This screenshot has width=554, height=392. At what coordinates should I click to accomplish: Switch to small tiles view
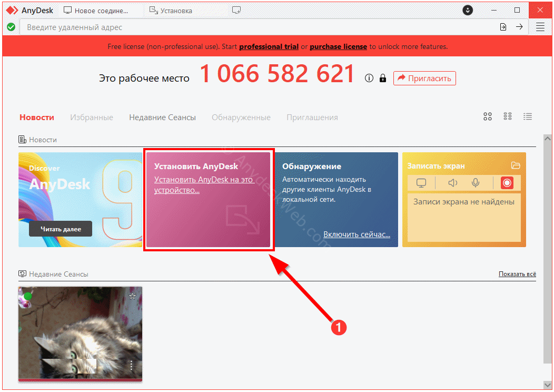pyautogui.click(x=508, y=116)
